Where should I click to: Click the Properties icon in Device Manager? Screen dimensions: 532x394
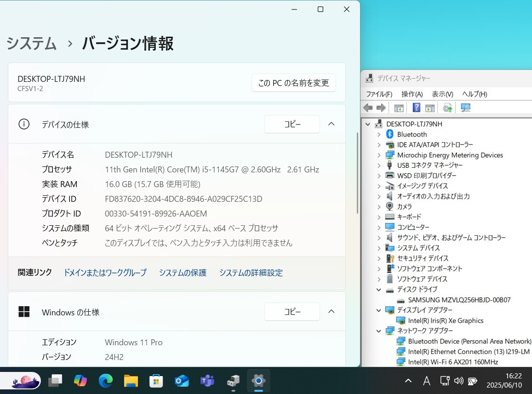tap(429, 107)
